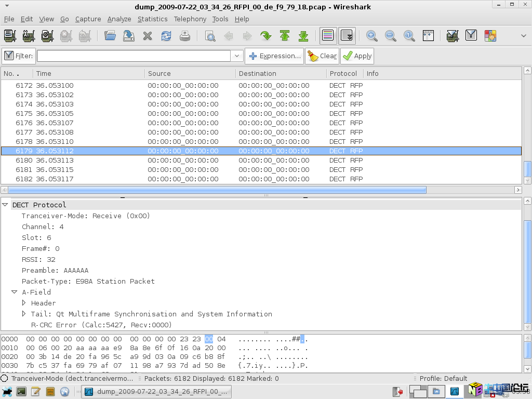Click the Find Packet magnifier icon

tap(210, 36)
